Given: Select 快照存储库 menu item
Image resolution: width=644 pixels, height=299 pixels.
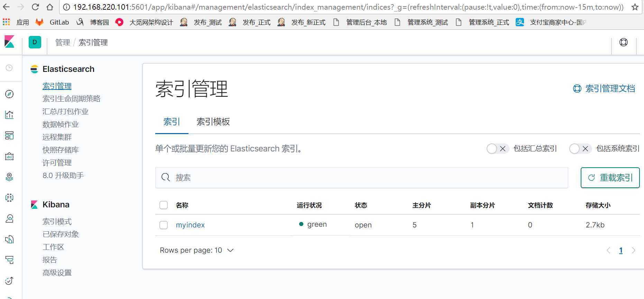Looking at the screenshot, I should (61, 150).
